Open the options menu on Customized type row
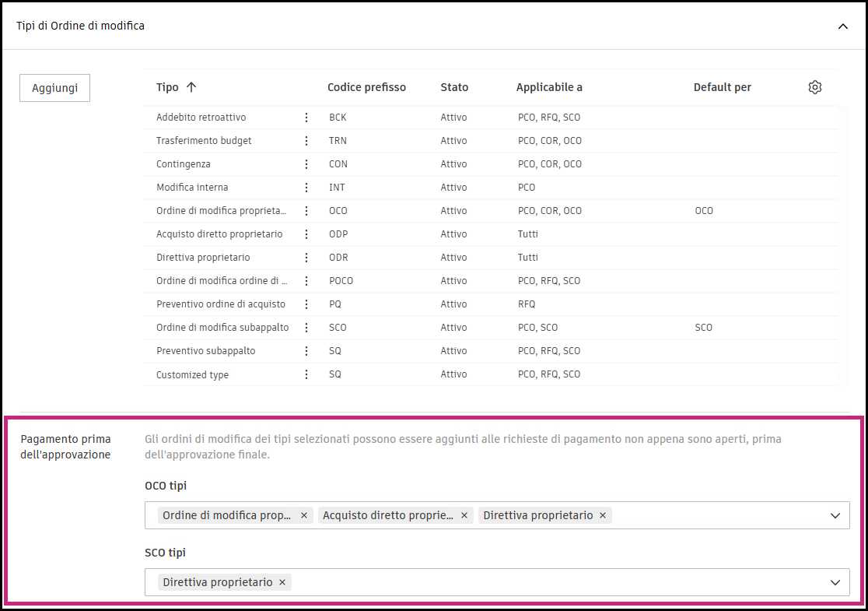868x611 pixels. (306, 374)
